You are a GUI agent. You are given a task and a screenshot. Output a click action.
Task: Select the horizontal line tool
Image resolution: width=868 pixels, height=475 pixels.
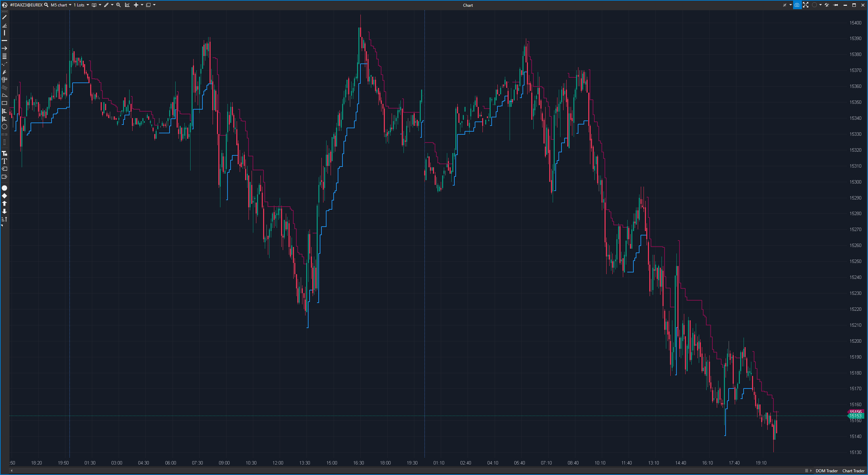(x=4, y=40)
